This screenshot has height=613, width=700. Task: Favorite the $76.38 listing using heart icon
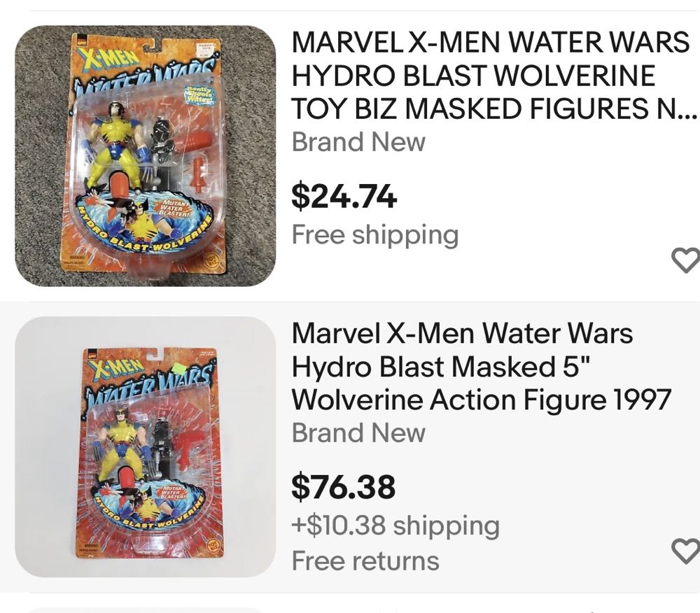[685, 551]
